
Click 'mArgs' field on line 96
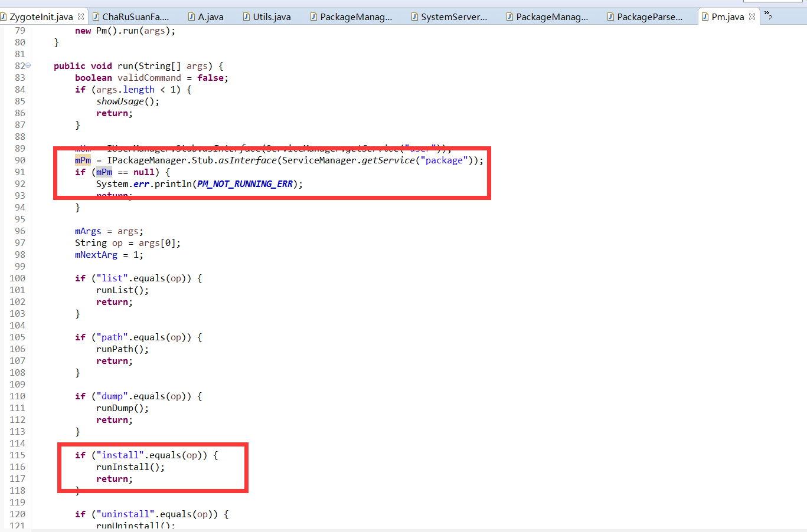pyautogui.click(x=88, y=231)
